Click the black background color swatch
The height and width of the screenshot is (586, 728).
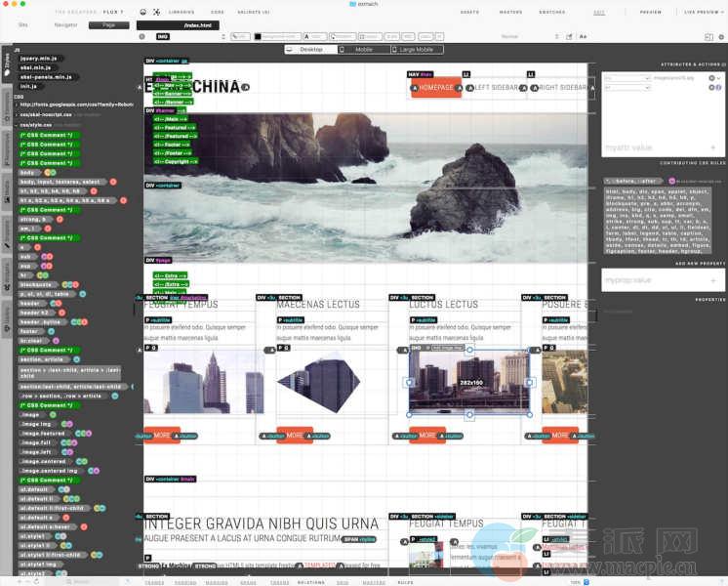pos(259,36)
